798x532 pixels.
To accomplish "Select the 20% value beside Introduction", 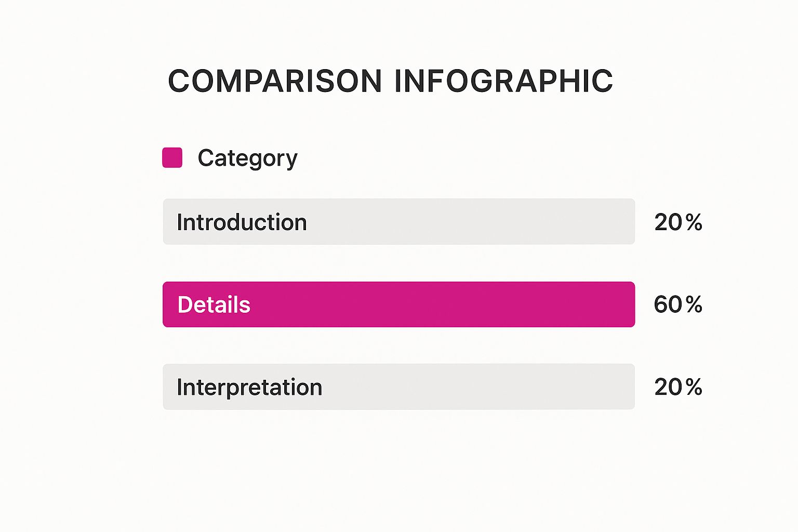I will click(678, 222).
